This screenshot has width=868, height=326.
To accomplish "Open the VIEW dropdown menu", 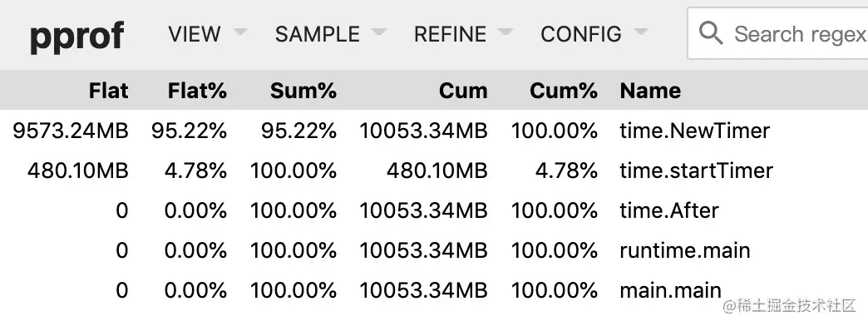I will [207, 34].
